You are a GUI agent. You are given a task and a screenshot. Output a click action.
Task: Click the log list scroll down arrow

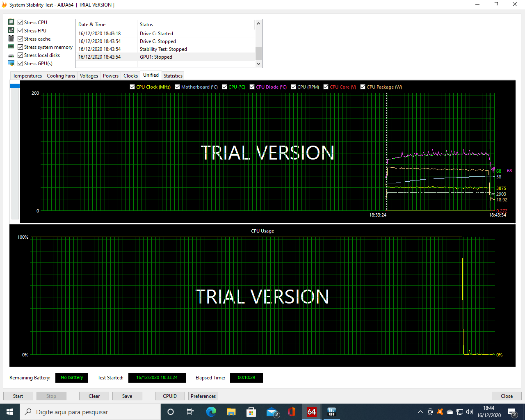coord(258,64)
